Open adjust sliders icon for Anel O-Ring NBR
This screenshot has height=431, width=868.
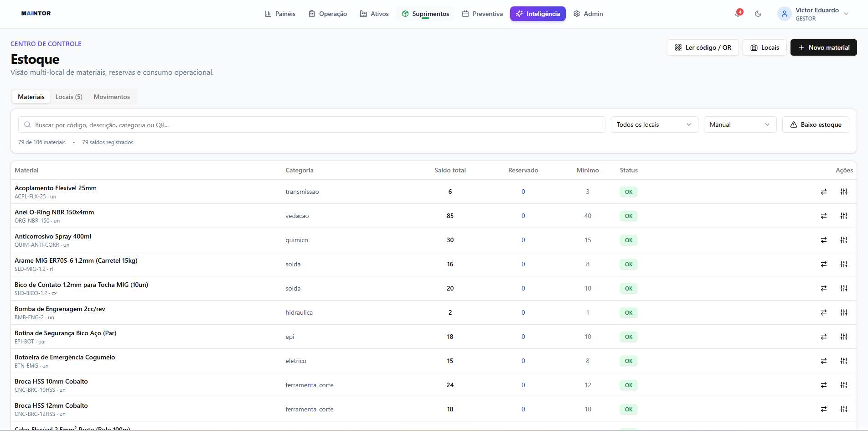click(844, 216)
